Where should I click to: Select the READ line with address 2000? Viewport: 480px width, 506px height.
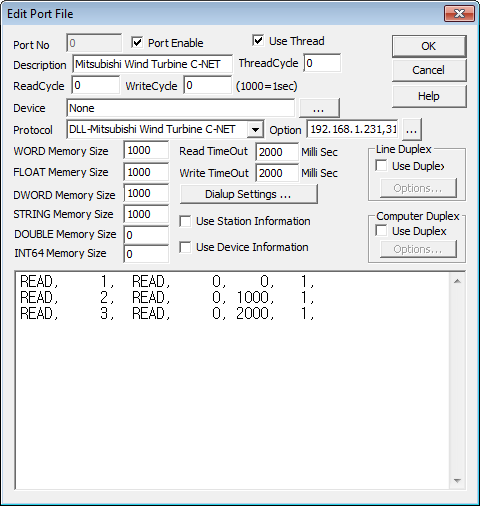(x=167, y=313)
